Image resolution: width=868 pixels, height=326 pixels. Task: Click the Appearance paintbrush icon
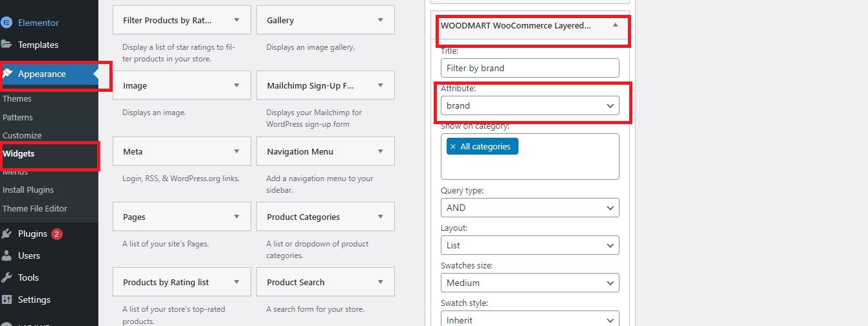tap(7, 74)
